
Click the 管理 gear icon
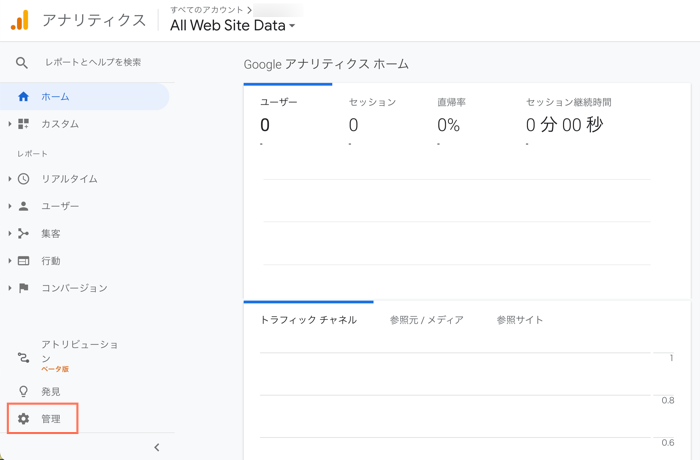(23, 418)
